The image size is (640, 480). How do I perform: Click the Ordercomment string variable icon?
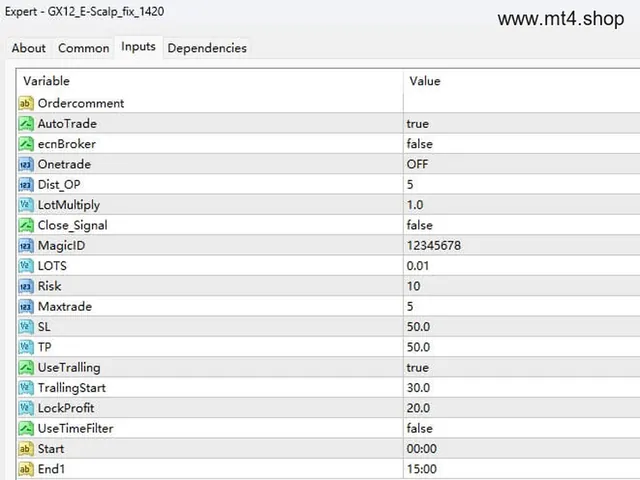pyautogui.click(x=26, y=103)
